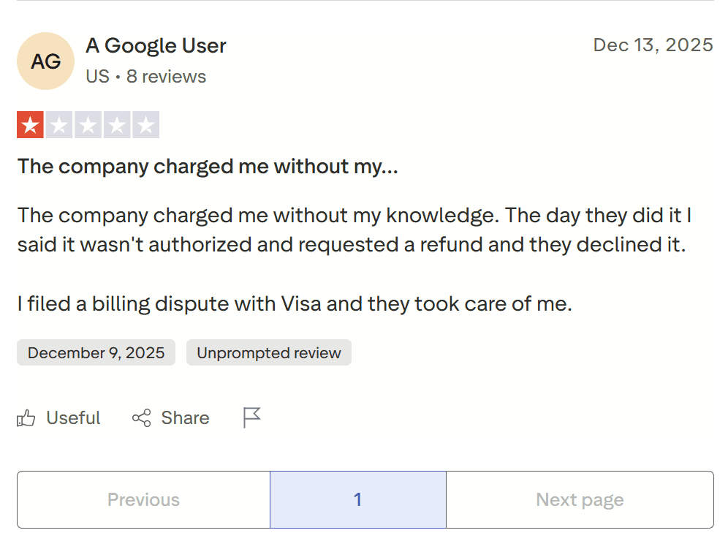Click the first red star in the rating

point(31,124)
